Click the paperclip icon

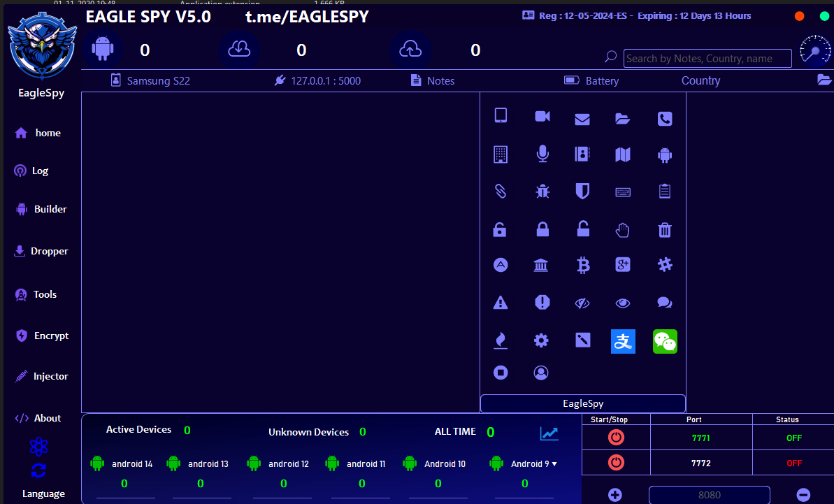click(x=501, y=191)
